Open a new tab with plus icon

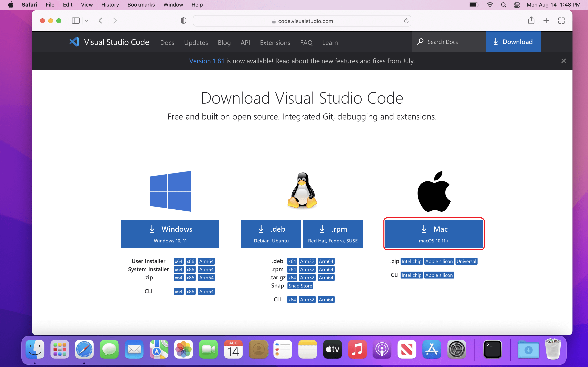[x=546, y=21]
